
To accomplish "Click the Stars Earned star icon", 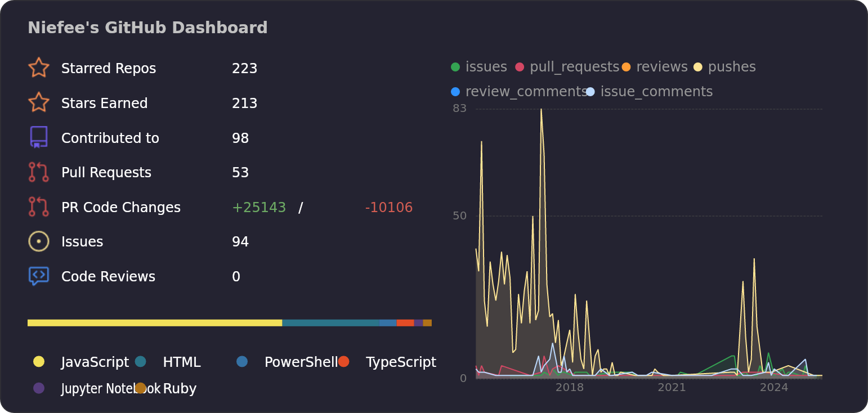I will pos(38,103).
